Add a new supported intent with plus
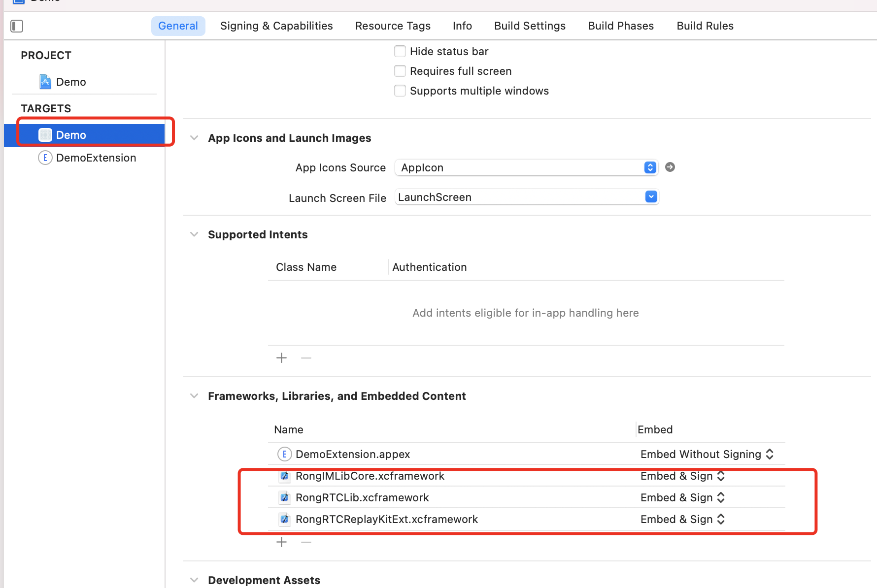The width and height of the screenshot is (877, 588). [x=282, y=358]
